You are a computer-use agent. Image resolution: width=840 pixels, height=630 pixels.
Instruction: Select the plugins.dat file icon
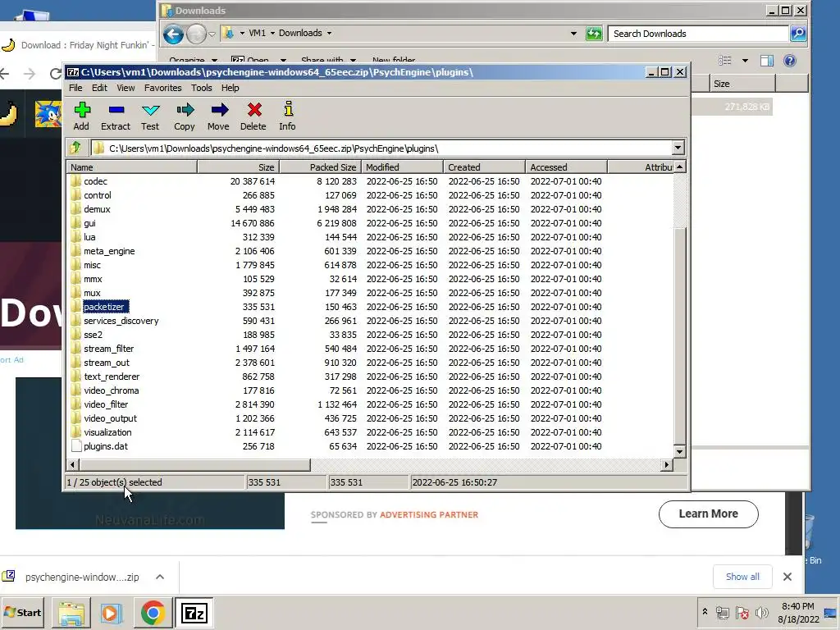76,446
